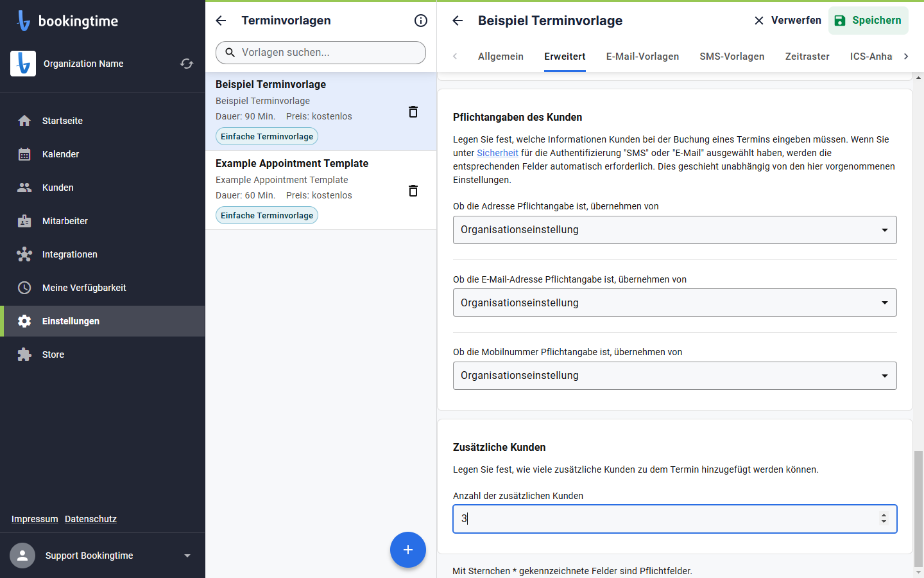This screenshot has height=578, width=924.
Task: Switch to the E-Mail-Vorlagen tab
Action: (x=642, y=57)
